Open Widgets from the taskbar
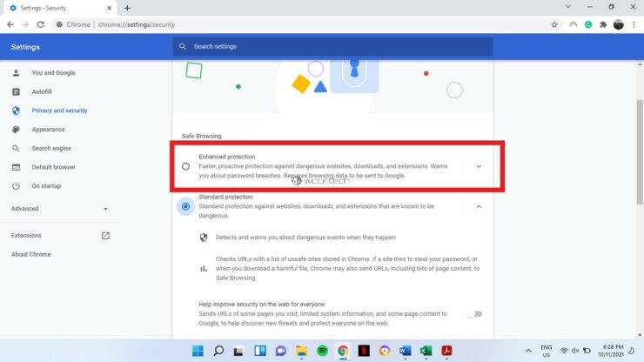The width and height of the screenshot is (644, 362). (x=260, y=351)
